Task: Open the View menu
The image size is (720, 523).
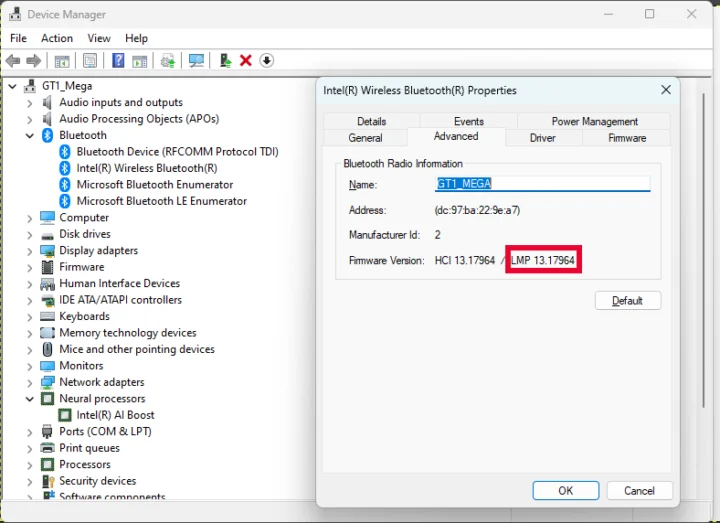Action: click(x=99, y=38)
